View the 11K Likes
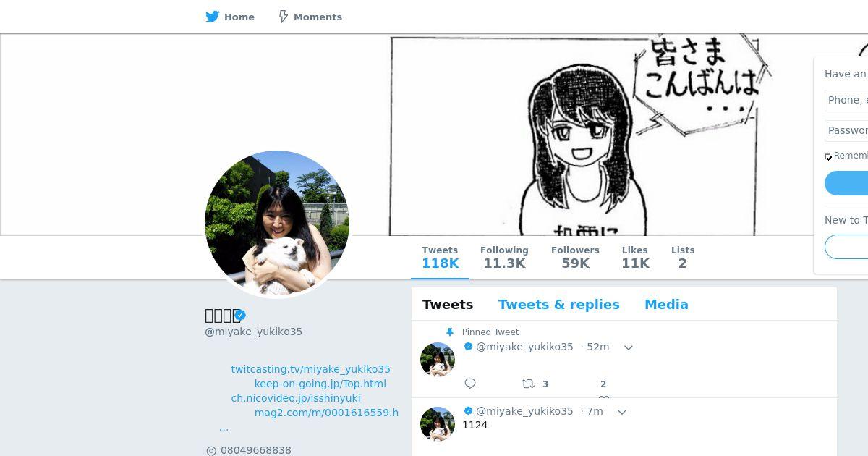This screenshot has height=456, width=868. click(635, 257)
